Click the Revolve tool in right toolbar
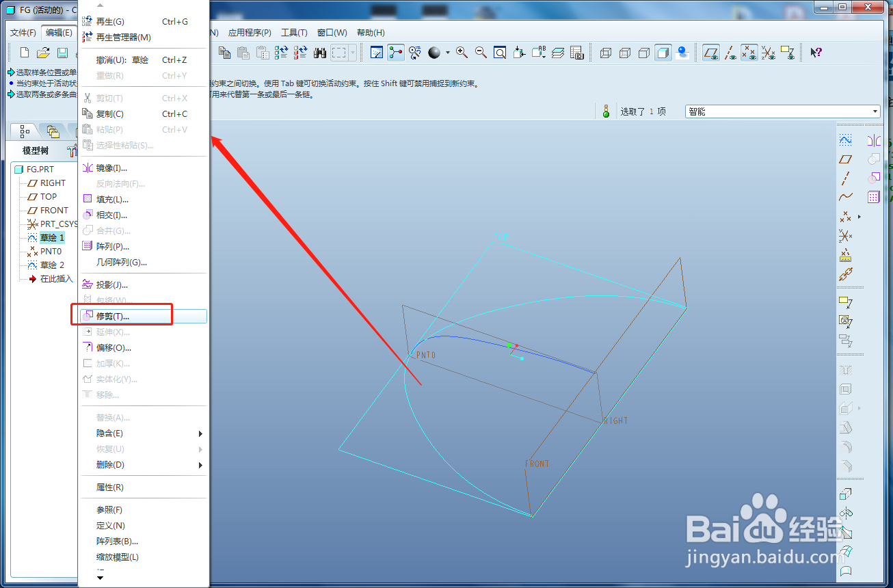 coord(846,513)
